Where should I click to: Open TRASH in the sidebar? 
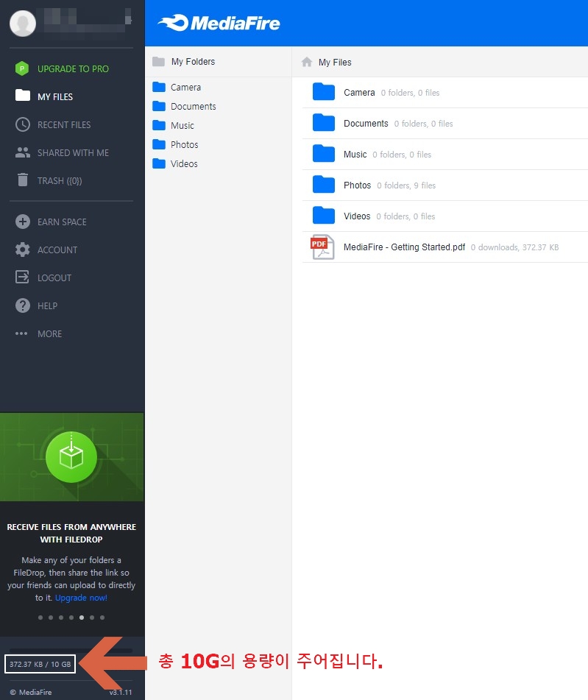(x=60, y=181)
